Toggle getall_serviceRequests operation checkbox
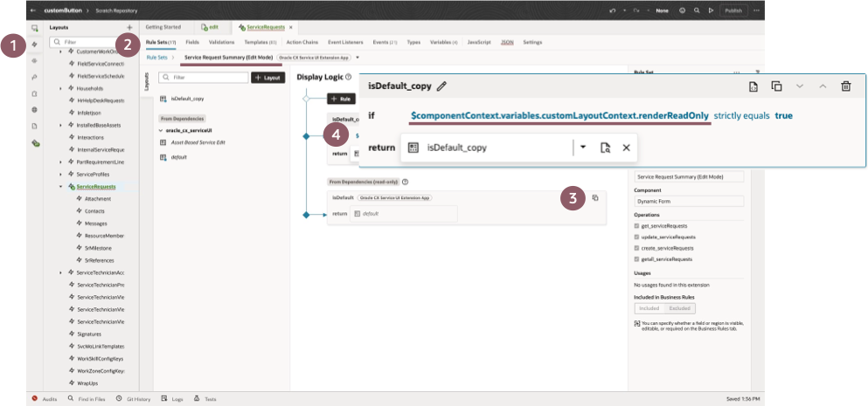Viewport: 868px width, 406px height. (x=636, y=258)
